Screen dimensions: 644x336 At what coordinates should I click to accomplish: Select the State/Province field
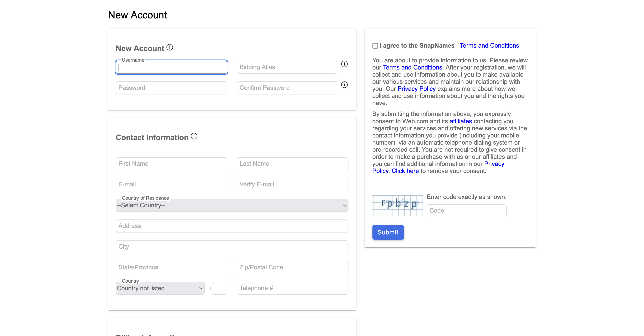tap(171, 267)
